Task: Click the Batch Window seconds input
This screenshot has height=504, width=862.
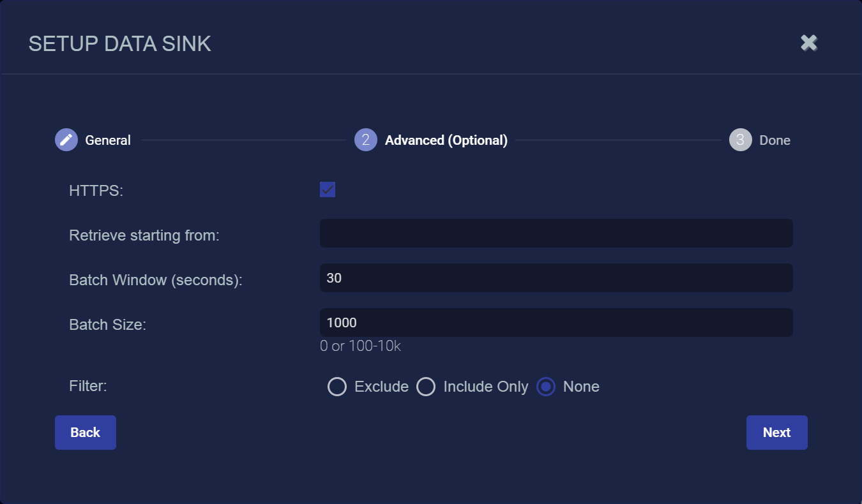Action: pyautogui.click(x=556, y=278)
